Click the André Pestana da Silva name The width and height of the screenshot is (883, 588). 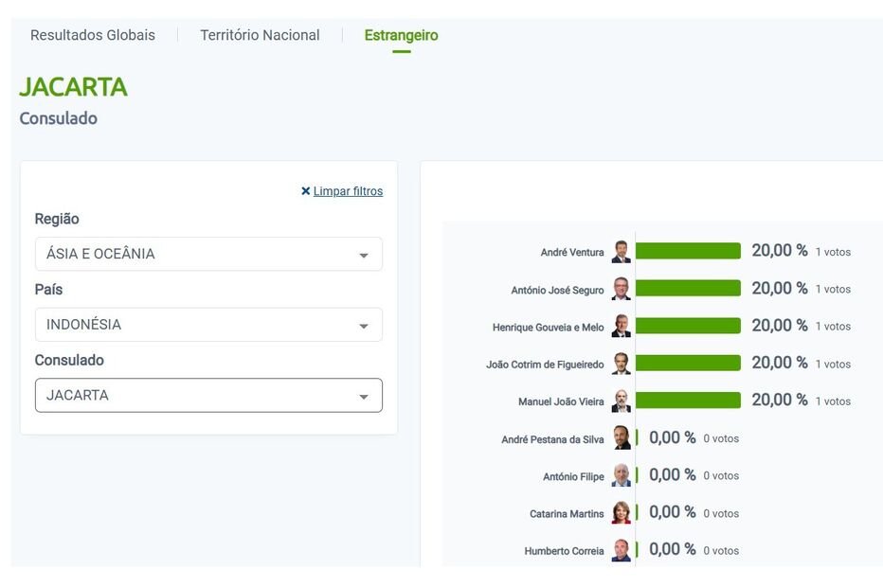click(552, 439)
